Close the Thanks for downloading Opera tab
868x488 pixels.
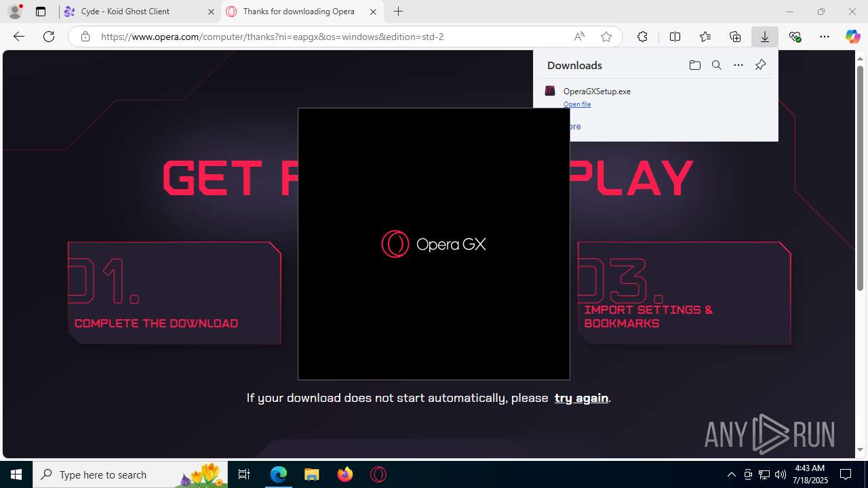point(373,12)
